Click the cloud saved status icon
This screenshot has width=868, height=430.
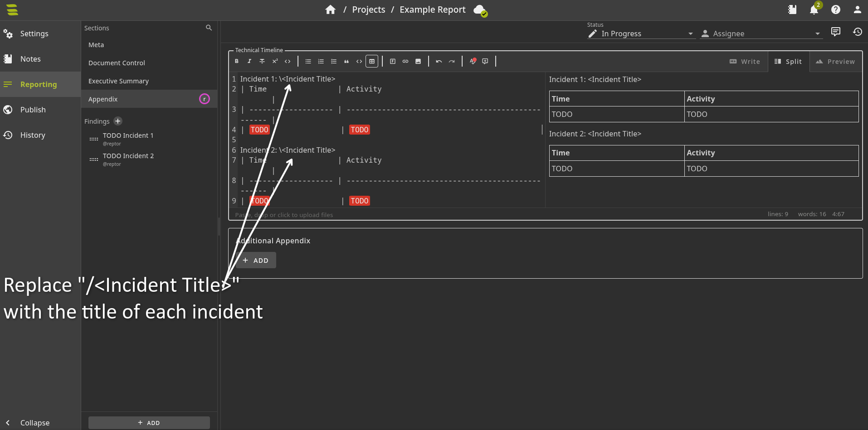480,10
